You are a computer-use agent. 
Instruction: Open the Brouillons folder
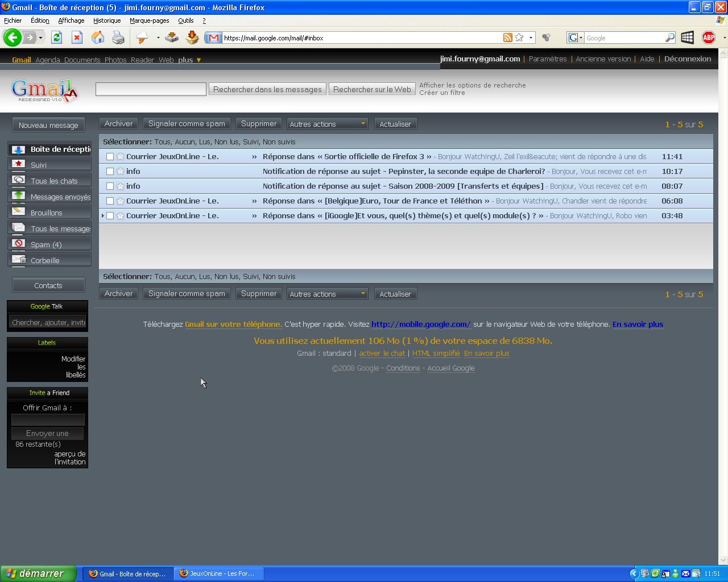coord(49,213)
